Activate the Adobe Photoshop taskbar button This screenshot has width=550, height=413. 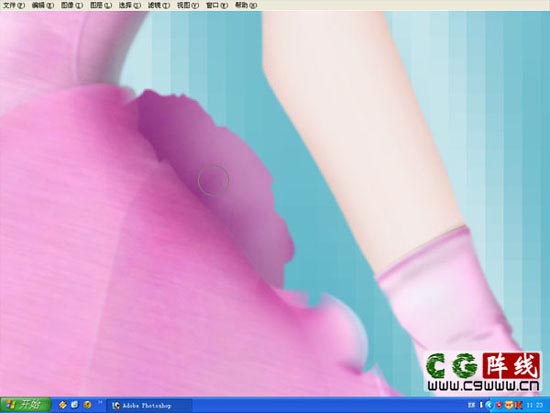[149, 406]
